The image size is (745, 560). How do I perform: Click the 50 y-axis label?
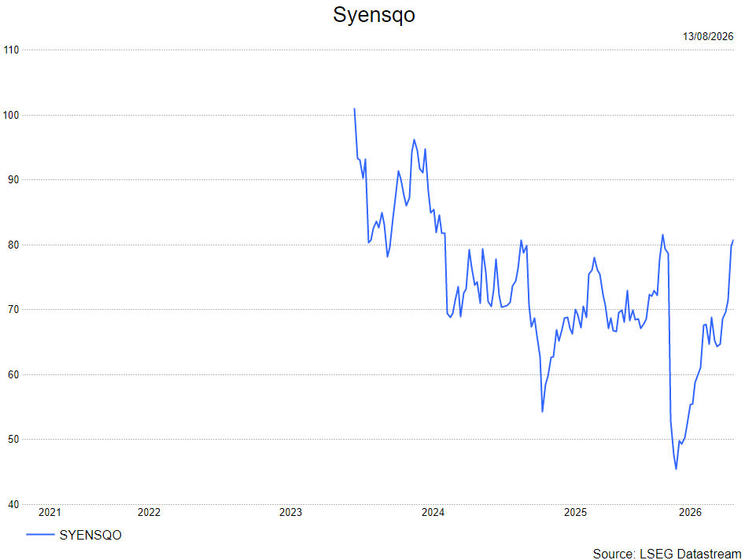click(x=13, y=440)
